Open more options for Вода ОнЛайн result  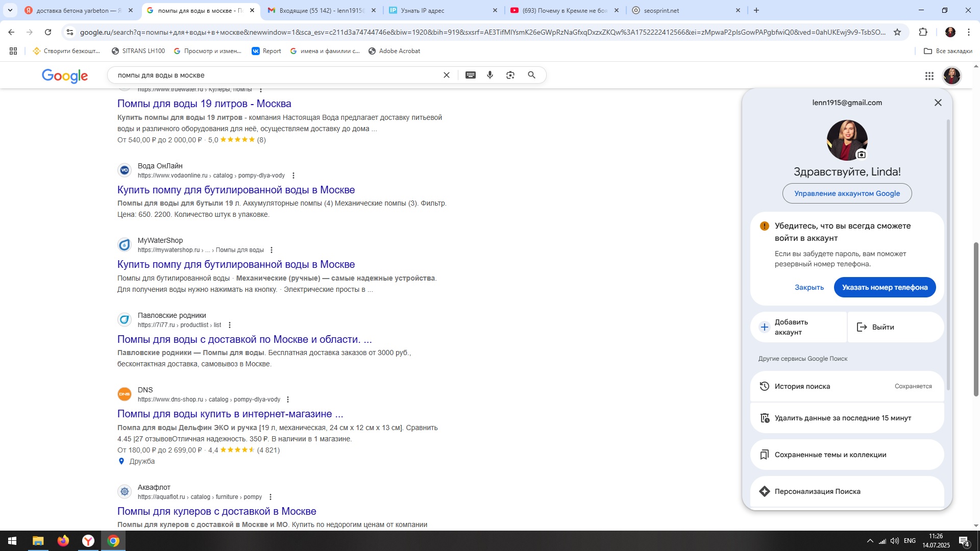tap(293, 176)
